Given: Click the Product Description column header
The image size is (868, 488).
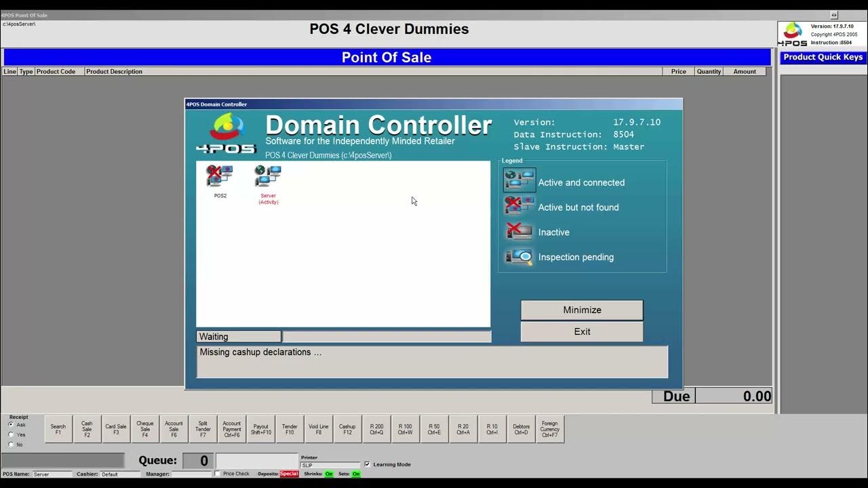Looking at the screenshot, I should point(373,71).
